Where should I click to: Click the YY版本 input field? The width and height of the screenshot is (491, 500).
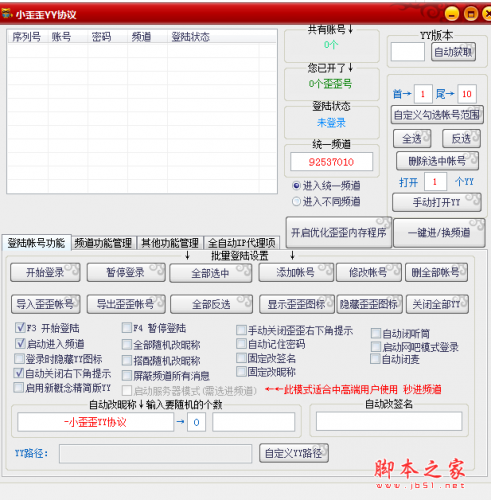(408, 52)
